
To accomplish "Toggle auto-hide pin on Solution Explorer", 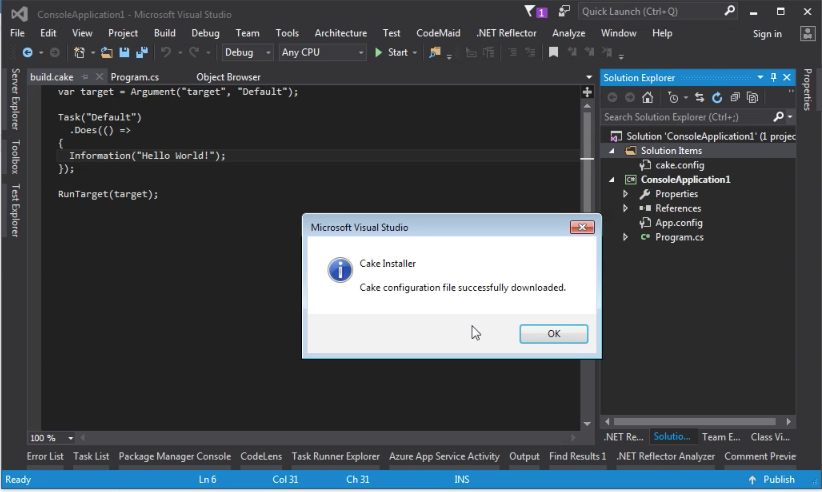I will [773, 78].
